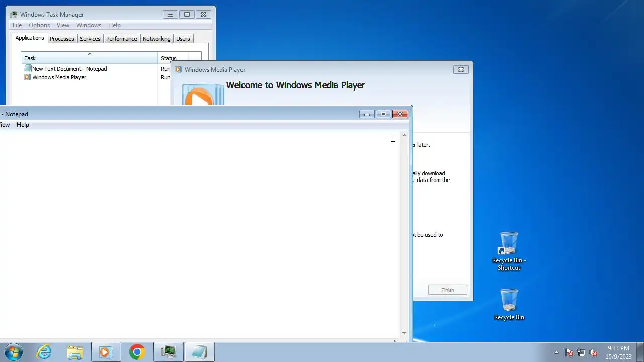The image size is (644, 362).
Task: Switch to Windows Media Player taskbar button
Action: (106, 352)
